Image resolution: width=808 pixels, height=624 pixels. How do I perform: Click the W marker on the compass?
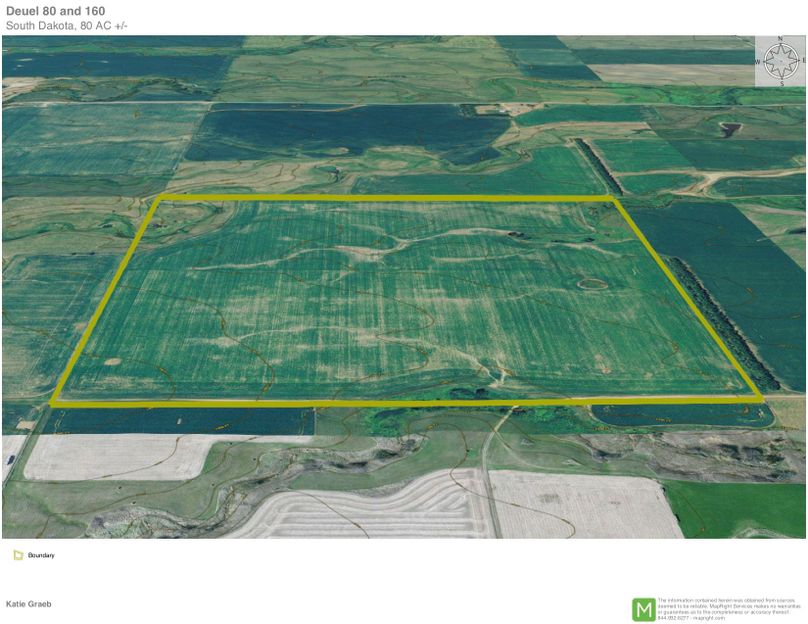(758, 62)
